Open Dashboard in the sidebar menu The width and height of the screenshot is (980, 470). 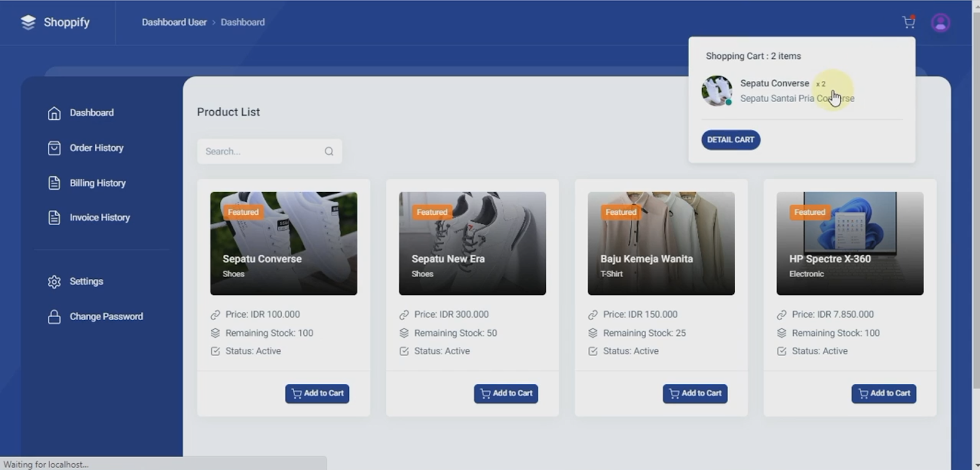tap(92, 113)
